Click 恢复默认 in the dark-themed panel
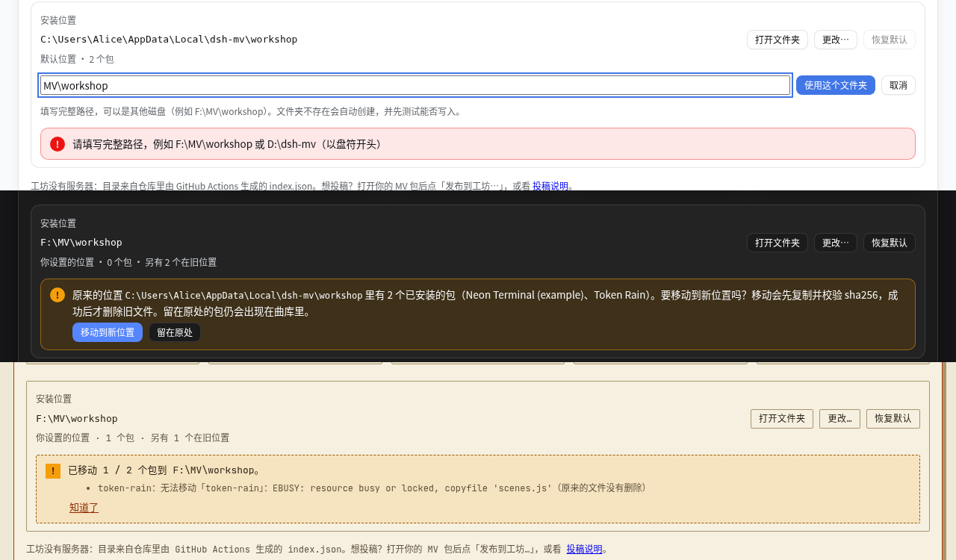The image size is (956, 560). point(890,243)
